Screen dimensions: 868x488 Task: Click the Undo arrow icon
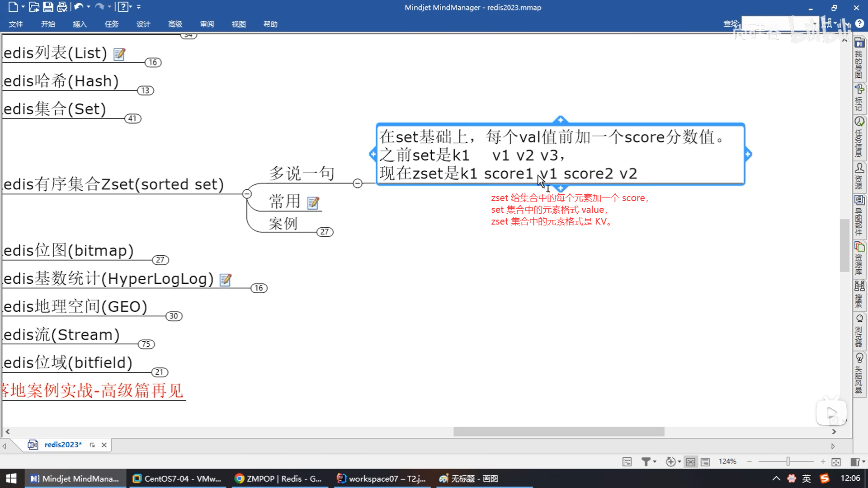79,7
